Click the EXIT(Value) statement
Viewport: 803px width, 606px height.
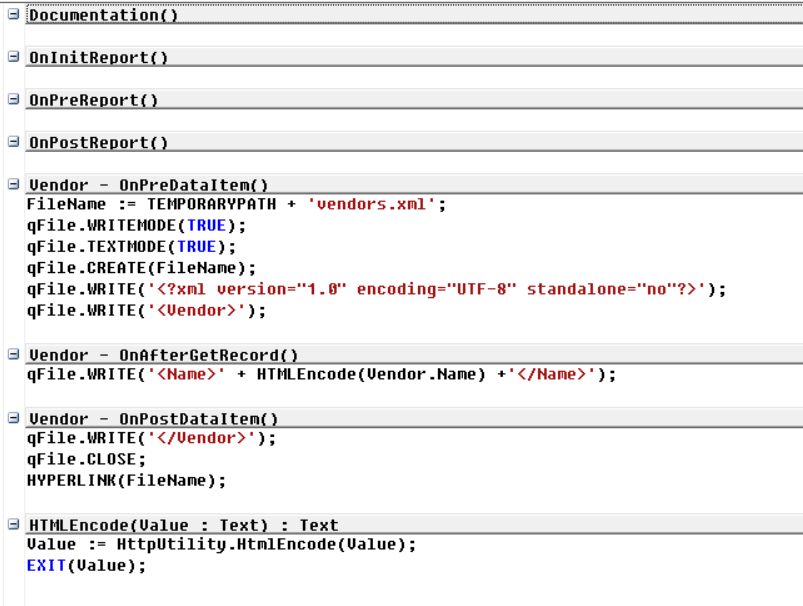click(x=87, y=566)
